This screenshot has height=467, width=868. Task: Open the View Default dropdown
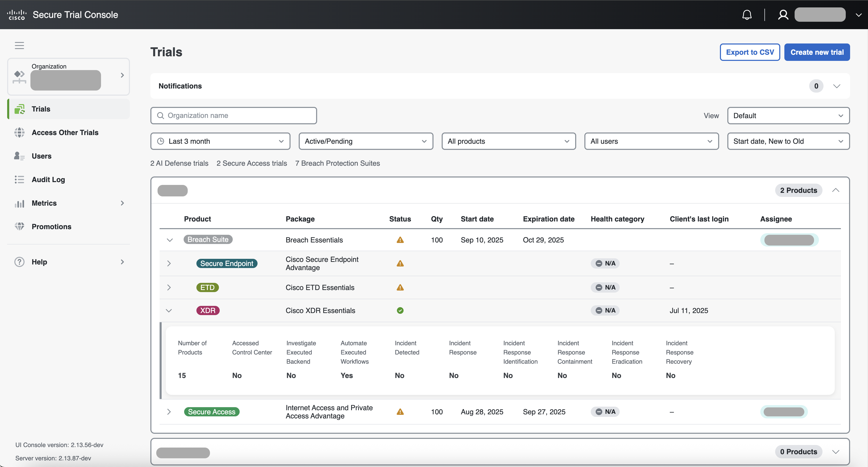coord(788,116)
